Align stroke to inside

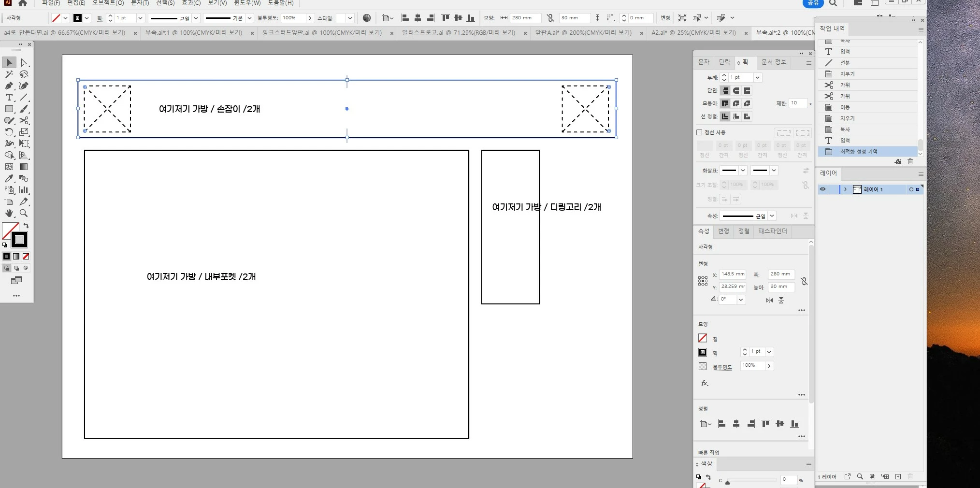(736, 116)
